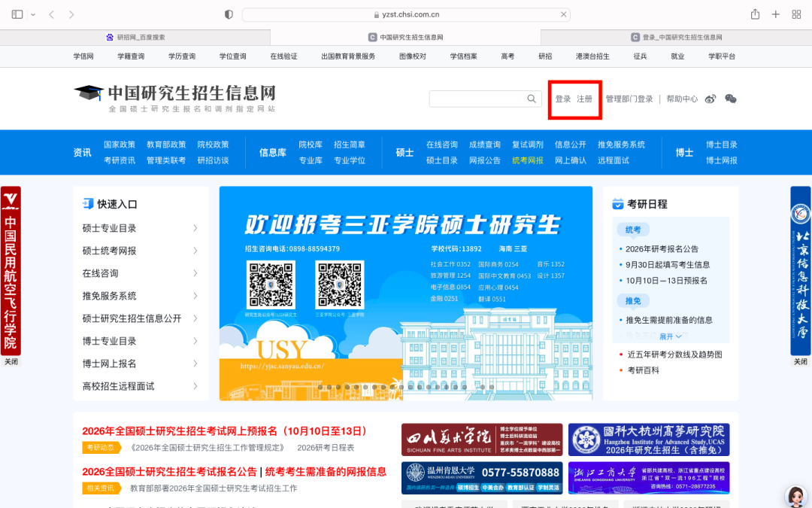The width and height of the screenshot is (812, 508).
Task: Show Safari tab overview icon
Action: [796, 14]
